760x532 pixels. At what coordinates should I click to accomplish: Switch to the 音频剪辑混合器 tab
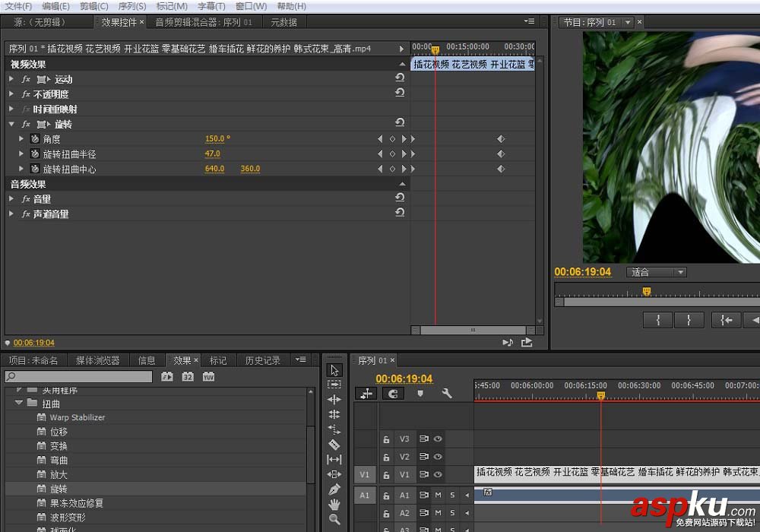pos(204,22)
